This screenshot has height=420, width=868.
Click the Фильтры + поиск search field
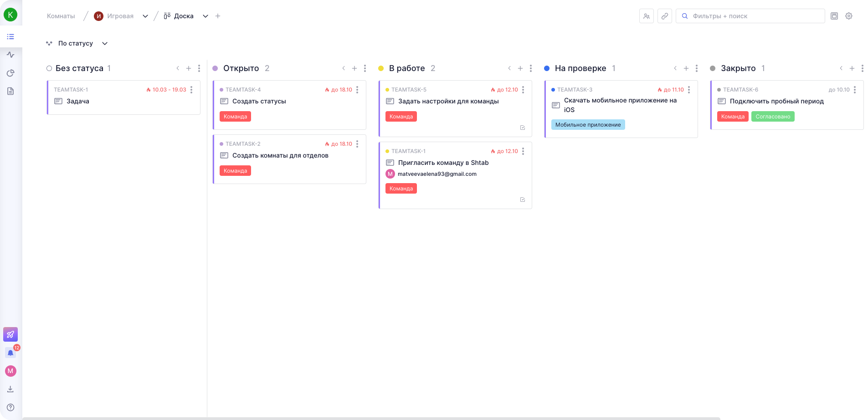(x=750, y=16)
